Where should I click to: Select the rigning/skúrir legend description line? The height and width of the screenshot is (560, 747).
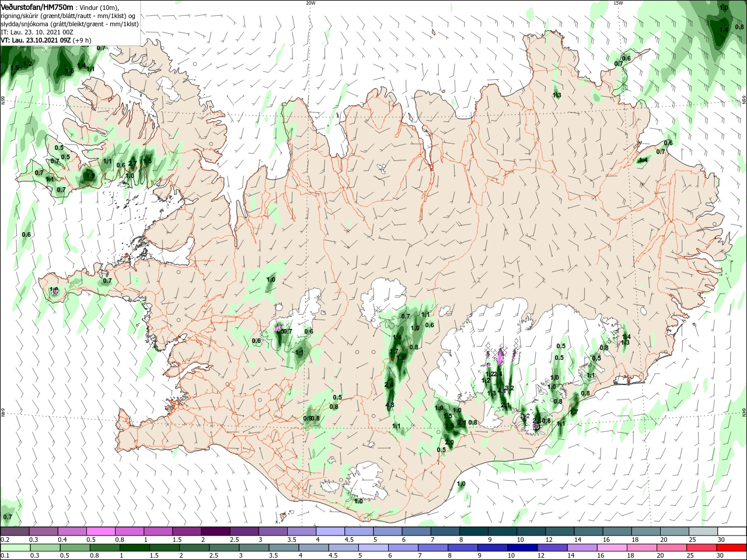tap(67, 15)
